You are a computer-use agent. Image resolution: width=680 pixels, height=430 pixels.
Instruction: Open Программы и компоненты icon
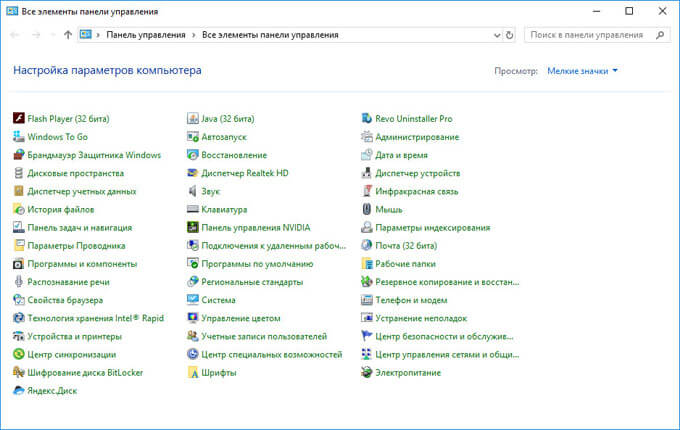click(x=19, y=264)
